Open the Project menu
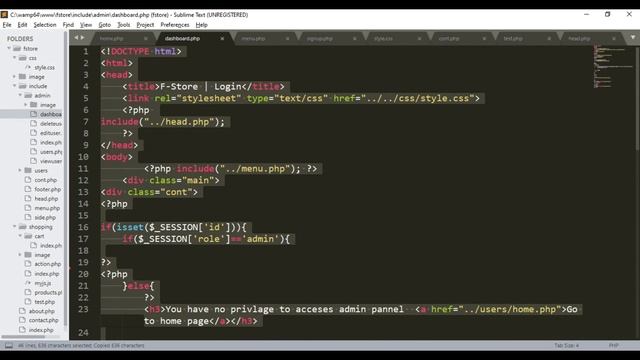Screen dimensions: 640x360 tap(145, 25)
